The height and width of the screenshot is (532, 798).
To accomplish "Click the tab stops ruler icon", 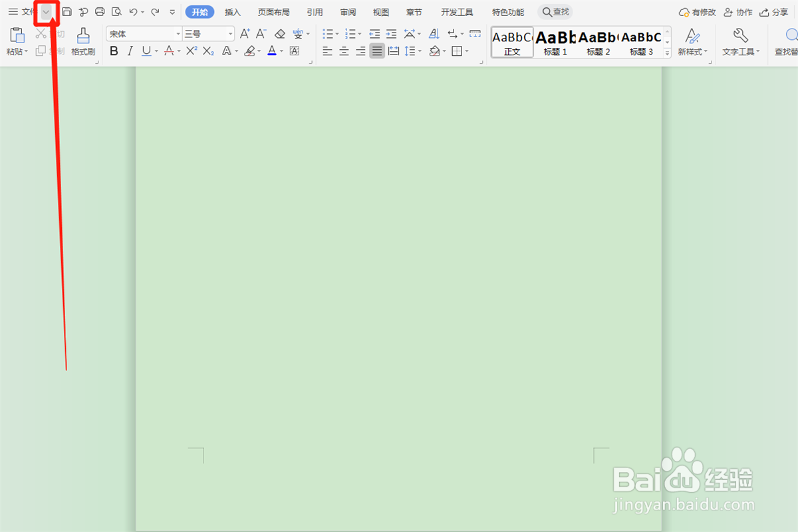I will point(475,34).
